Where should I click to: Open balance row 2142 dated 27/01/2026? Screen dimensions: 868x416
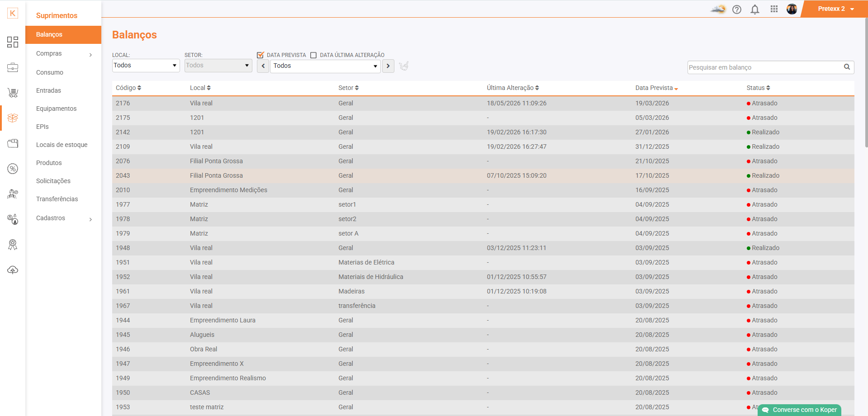click(483, 132)
